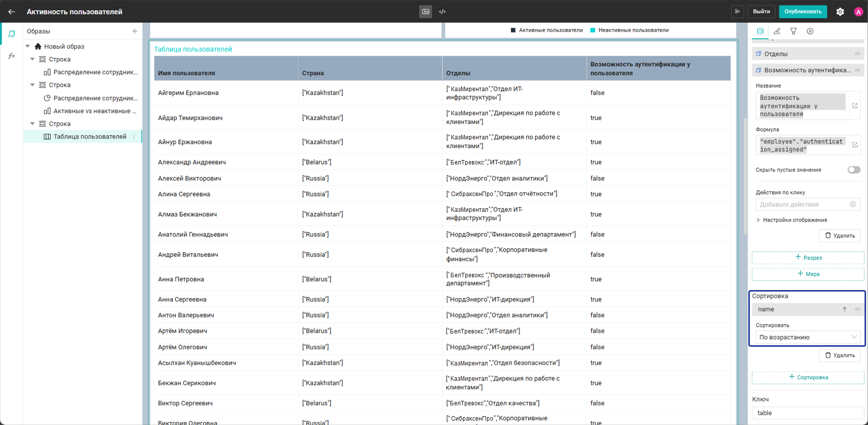Click the back arrow in the header

coord(12,11)
